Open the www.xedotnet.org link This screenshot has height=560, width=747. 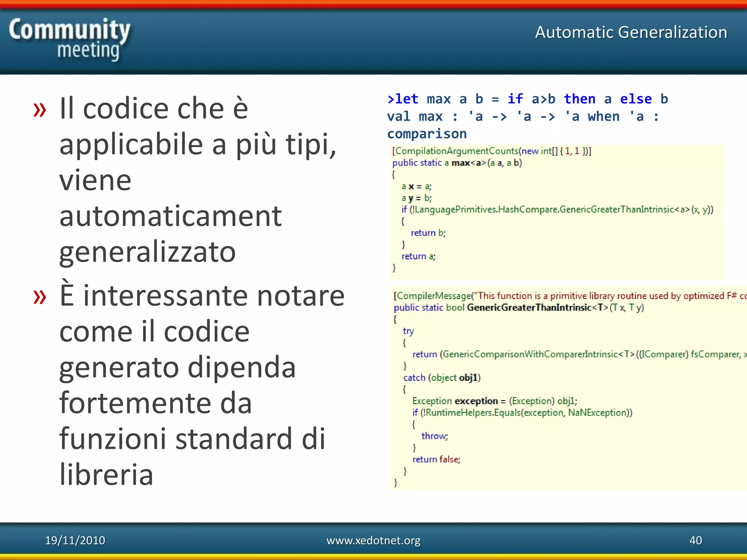tap(373, 540)
